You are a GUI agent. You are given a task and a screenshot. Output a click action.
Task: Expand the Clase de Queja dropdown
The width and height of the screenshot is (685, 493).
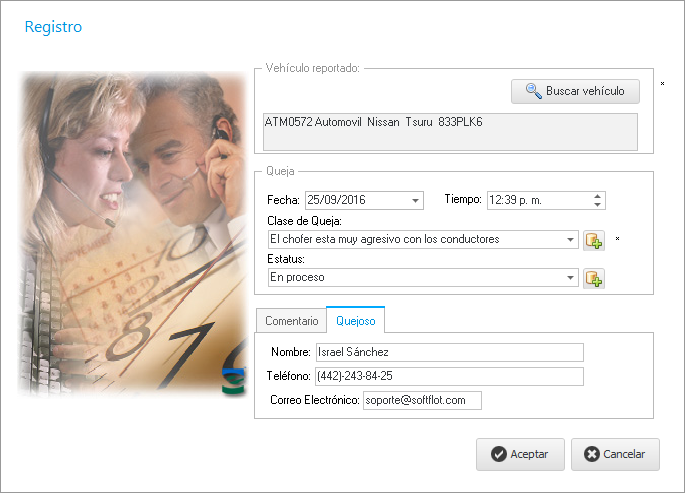click(571, 240)
